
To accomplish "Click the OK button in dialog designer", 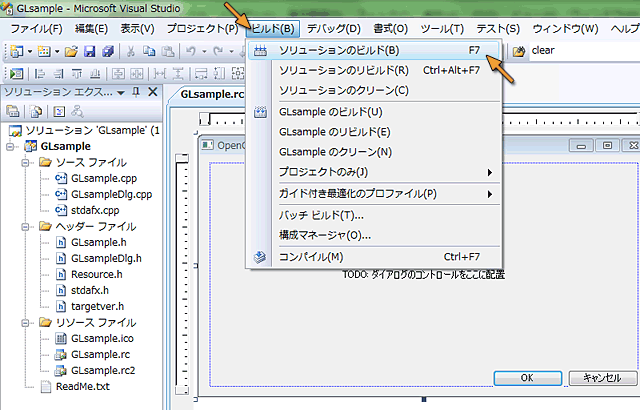I will 527,378.
